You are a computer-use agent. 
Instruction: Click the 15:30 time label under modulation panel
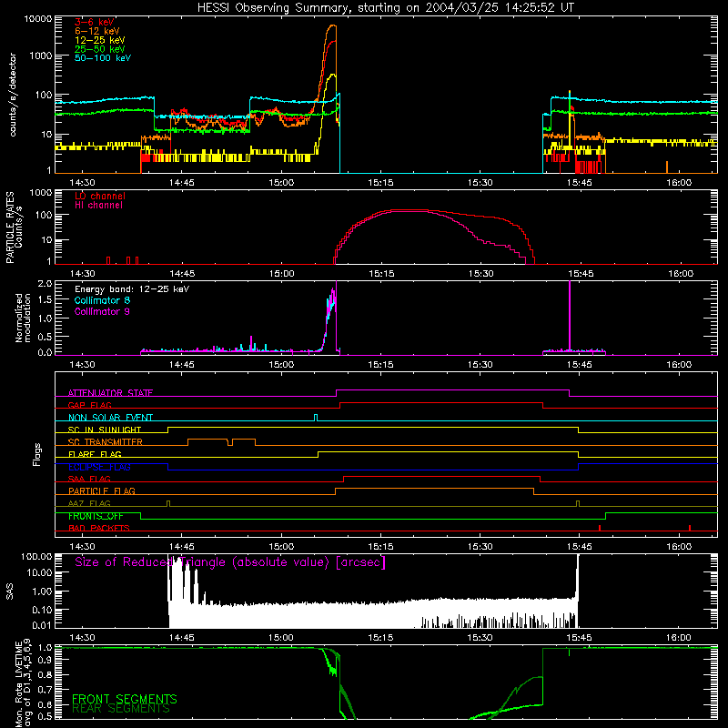pyautogui.click(x=480, y=365)
